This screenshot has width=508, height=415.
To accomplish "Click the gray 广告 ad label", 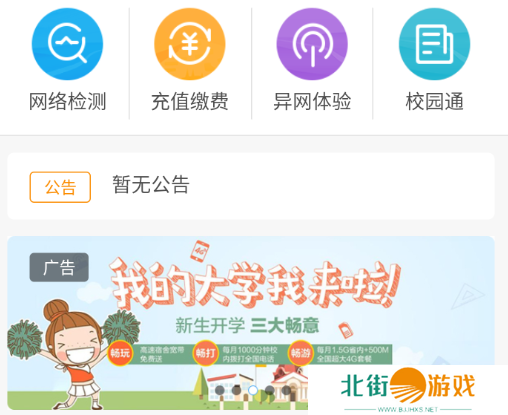I will 59,267.
